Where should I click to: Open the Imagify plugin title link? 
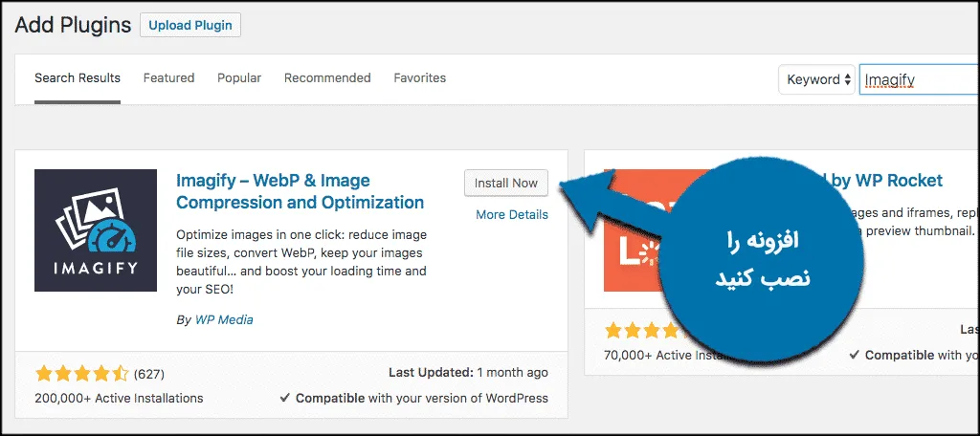(x=300, y=192)
